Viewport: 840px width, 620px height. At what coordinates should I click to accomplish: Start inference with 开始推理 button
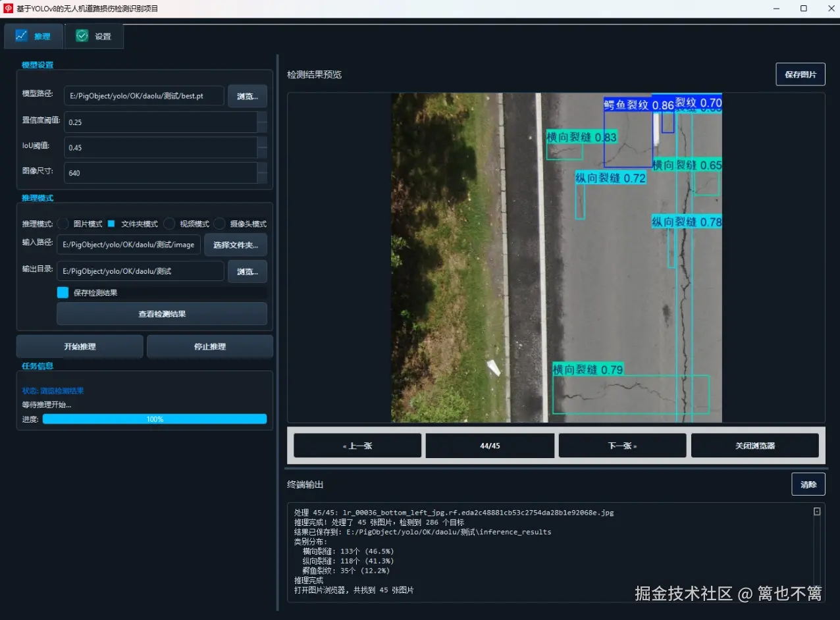click(x=80, y=346)
